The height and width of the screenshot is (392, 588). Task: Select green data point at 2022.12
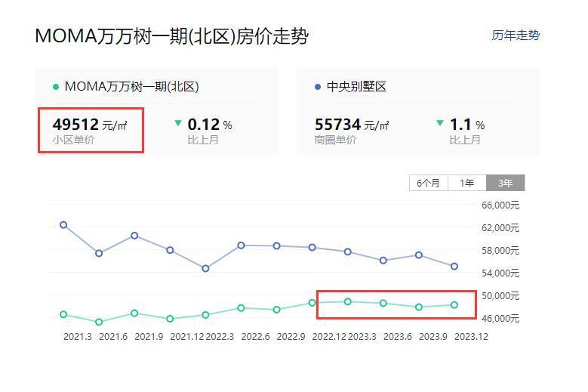click(x=312, y=303)
